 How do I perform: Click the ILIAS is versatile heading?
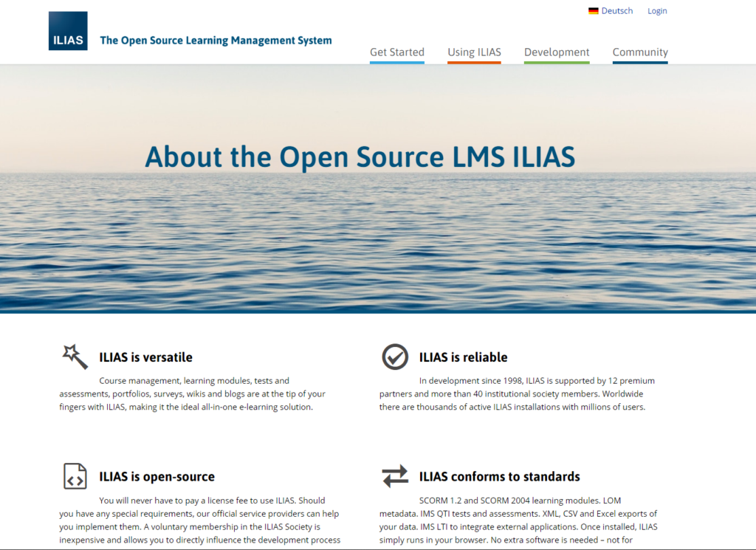point(145,357)
